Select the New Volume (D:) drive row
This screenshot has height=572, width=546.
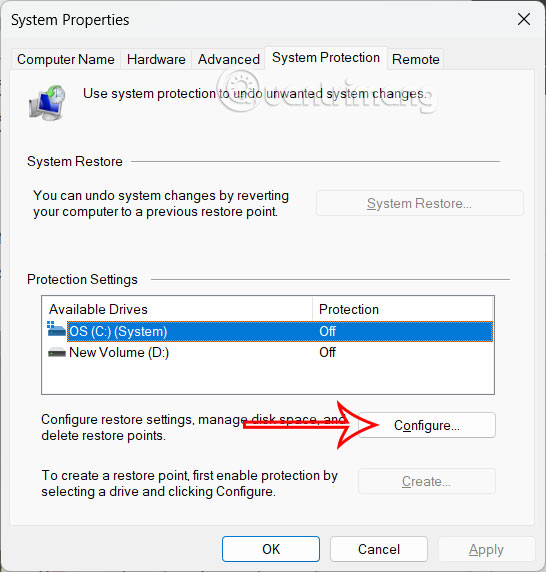pos(270,352)
